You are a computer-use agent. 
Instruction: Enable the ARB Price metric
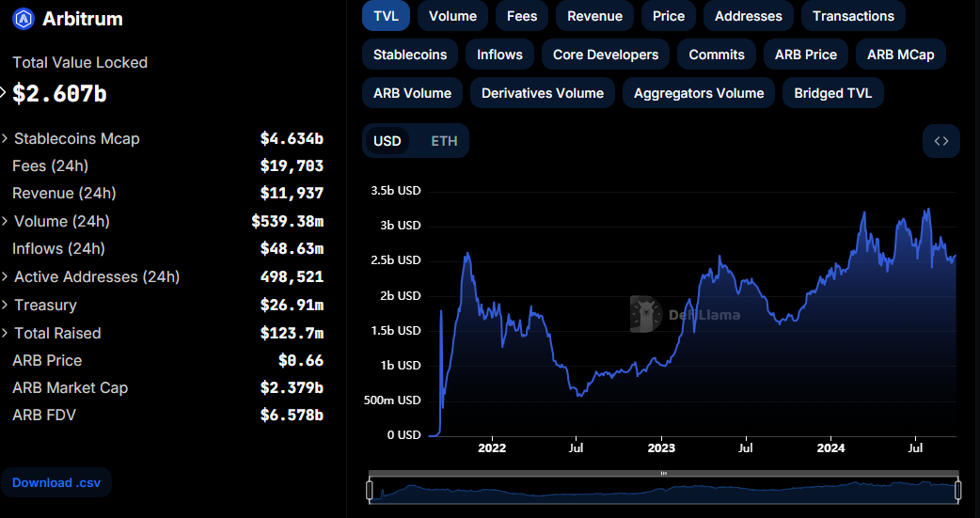tap(806, 55)
